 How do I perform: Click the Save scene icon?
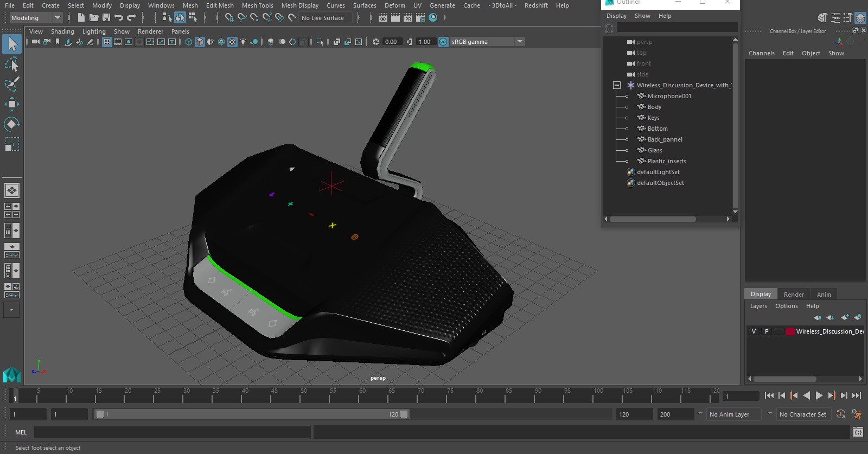106,18
